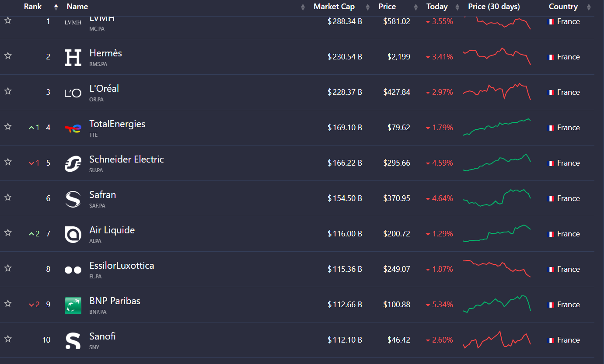This screenshot has height=364, width=604.
Task: Click the France flag in Sanofi row
Action: (x=552, y=340)
